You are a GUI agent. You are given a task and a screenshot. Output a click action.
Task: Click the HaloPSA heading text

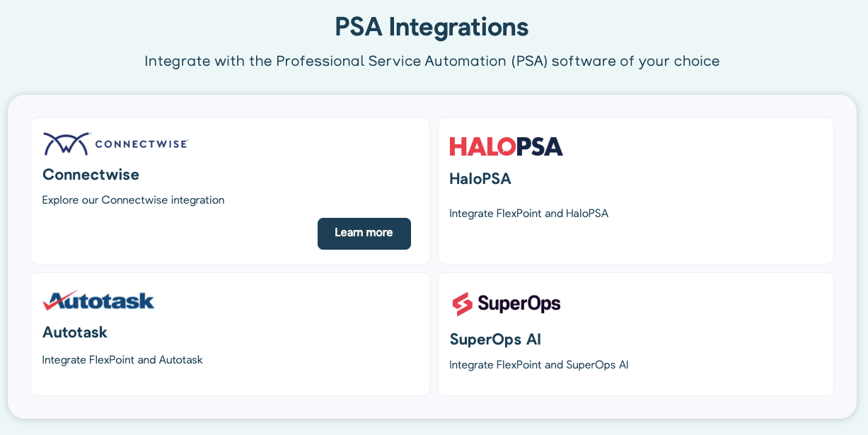pos(480,179)
